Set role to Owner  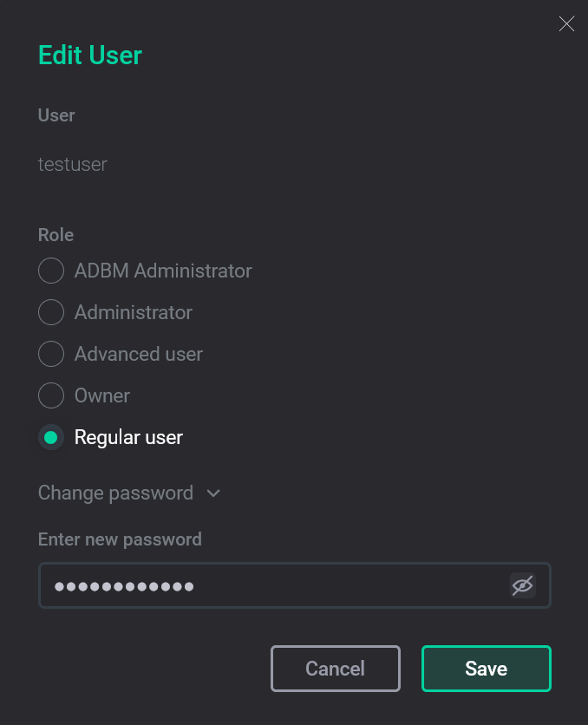click(x=51, y=395)
